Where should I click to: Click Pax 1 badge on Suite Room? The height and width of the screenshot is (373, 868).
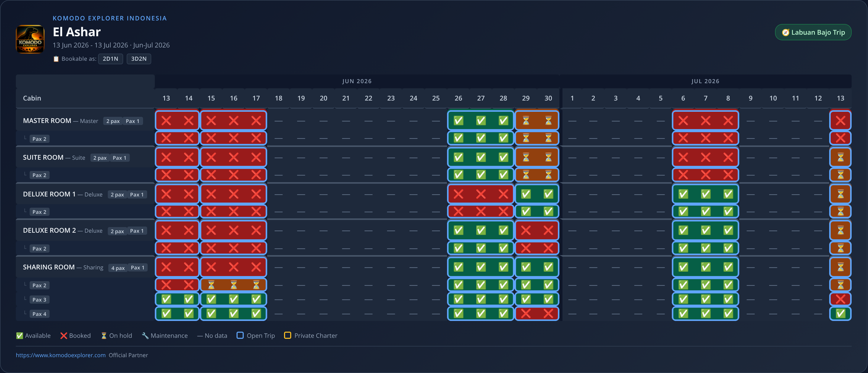pyautogui.click(x=120, y=158)
